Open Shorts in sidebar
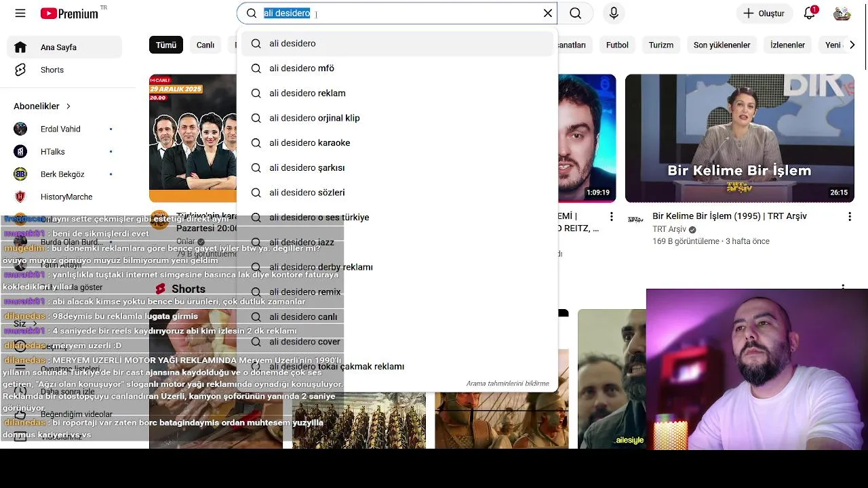Viewport: 868px width, 488px height. (x=64, y=70)
